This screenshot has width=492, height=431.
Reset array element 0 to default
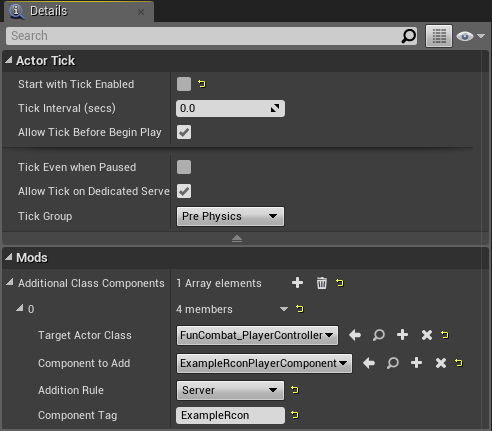[x=300, y=309]
